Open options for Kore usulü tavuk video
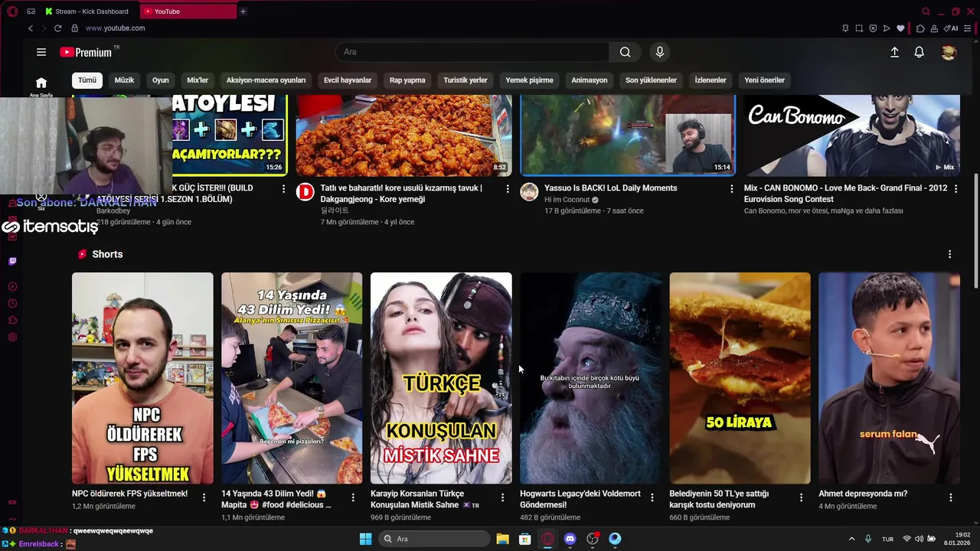The width and height of the screenshot is (980, 551). 507,188
